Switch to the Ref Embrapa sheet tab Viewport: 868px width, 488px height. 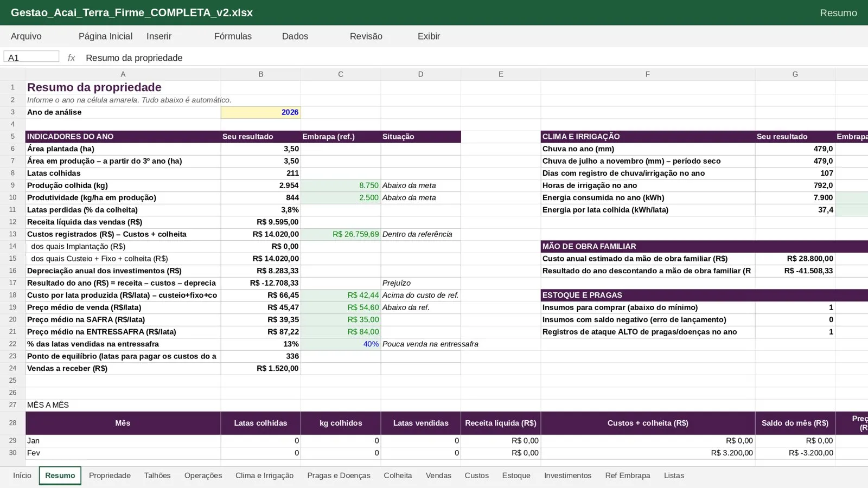coord(628,476)
